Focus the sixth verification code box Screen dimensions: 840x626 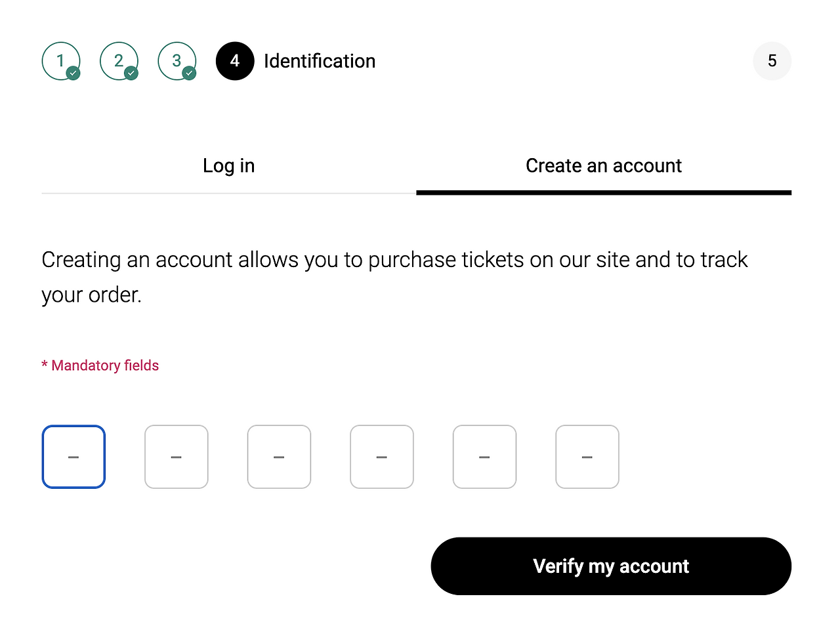point(587,457)
